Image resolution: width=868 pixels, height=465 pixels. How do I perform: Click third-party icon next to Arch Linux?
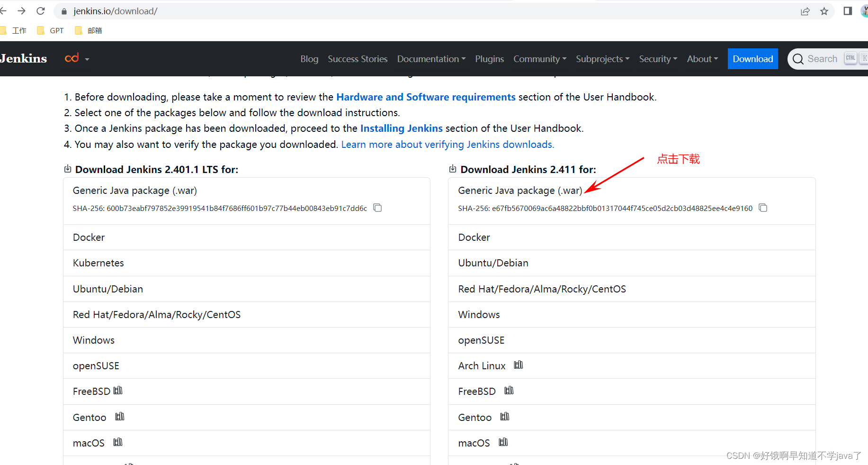519,365
